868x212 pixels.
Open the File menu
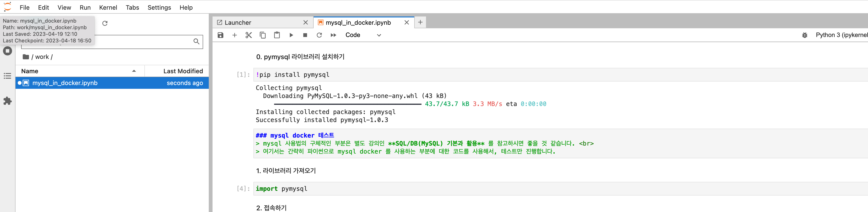25,8
